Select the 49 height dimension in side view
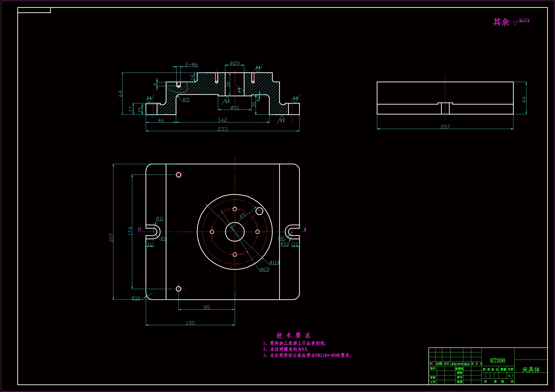The height and width of the screenshot is (392, 555). [524, 100]
